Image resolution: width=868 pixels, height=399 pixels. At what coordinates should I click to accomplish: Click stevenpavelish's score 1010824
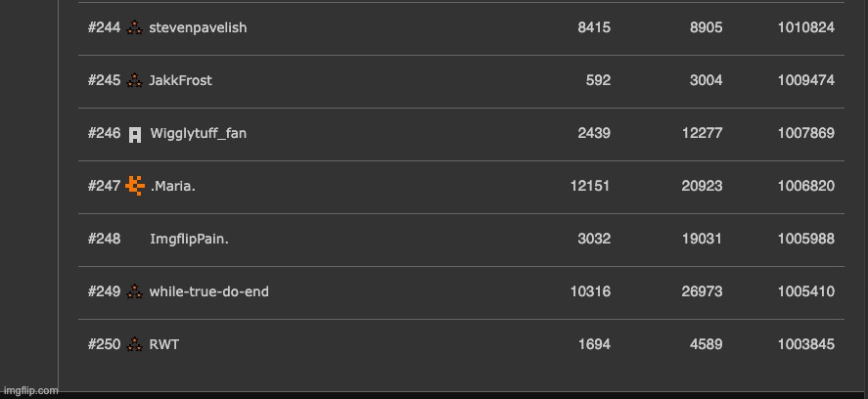click(805, 27)
